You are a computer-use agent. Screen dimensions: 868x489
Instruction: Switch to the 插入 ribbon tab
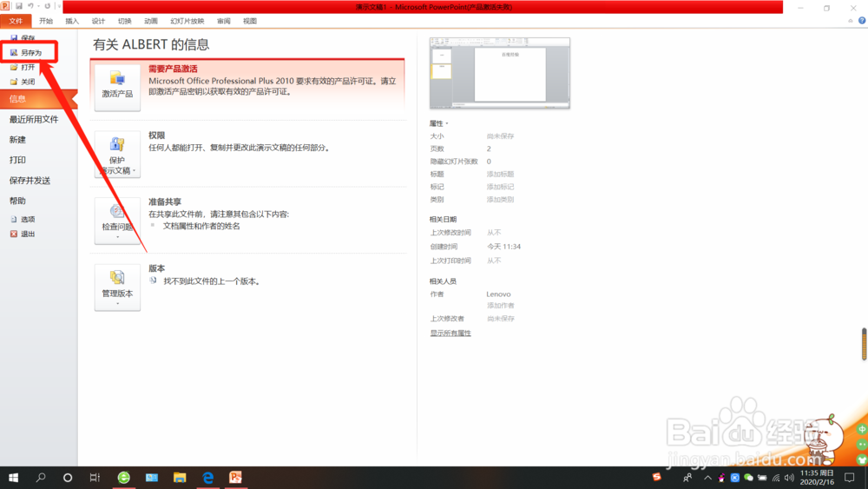point(72,21)
